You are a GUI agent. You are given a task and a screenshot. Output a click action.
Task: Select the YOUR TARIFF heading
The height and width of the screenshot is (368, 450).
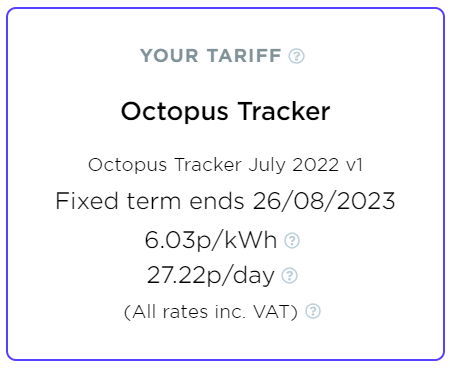tap(211, 56)
